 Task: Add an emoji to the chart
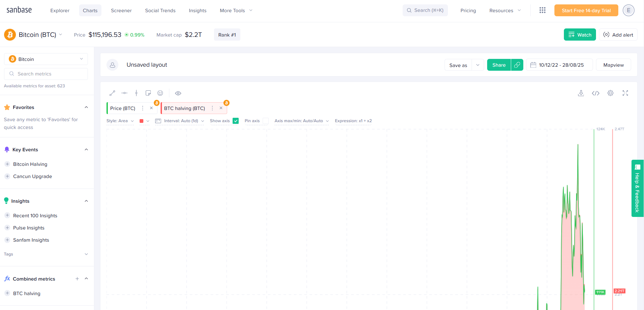(160, 93)
